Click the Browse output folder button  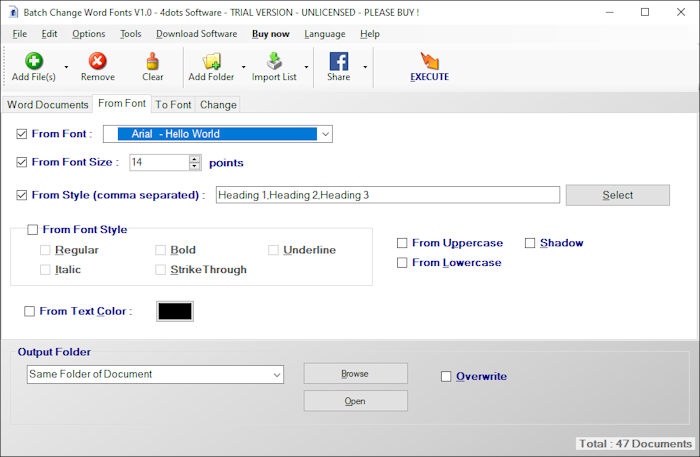coord(356,374)
